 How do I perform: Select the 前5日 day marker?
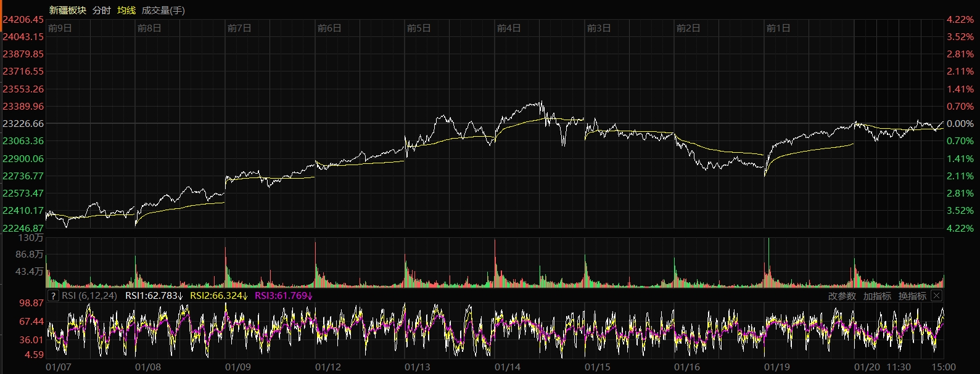point(419,28)
